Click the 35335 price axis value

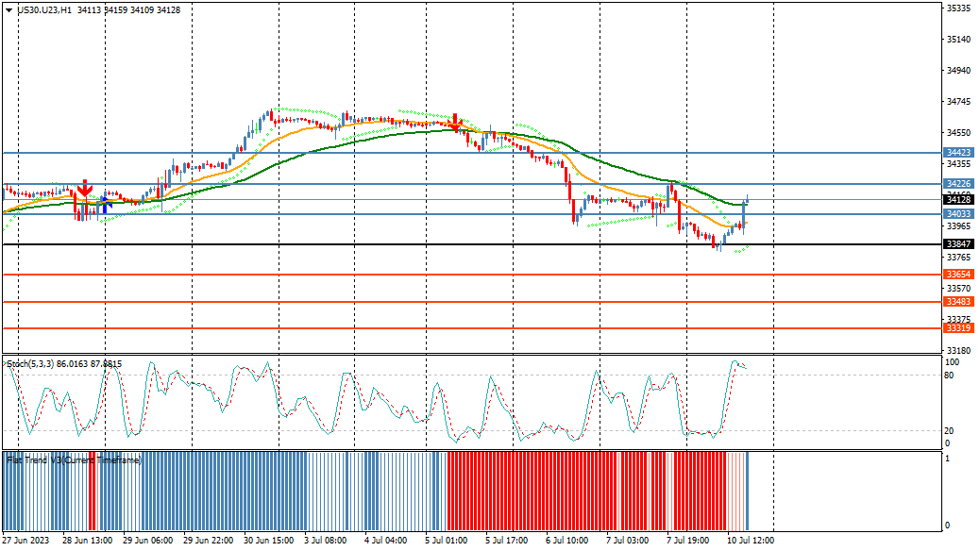(x=958, y=8)
